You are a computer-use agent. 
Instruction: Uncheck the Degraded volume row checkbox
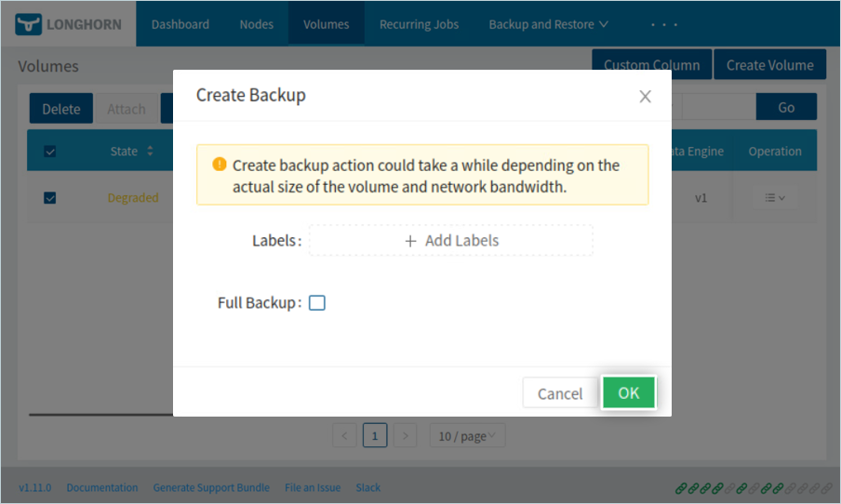click(50, 198)
